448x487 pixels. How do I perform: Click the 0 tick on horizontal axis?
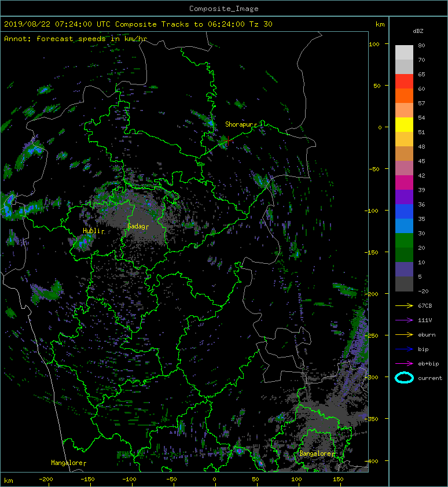click(214, 479)
